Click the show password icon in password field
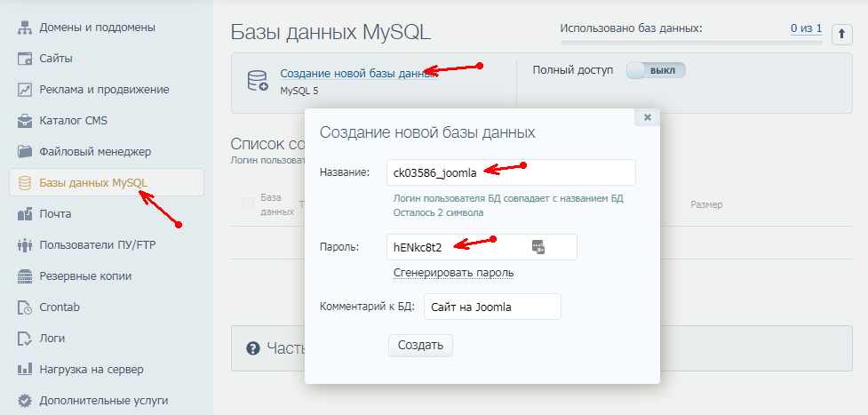The image size is (868, 415). [538, 247]
